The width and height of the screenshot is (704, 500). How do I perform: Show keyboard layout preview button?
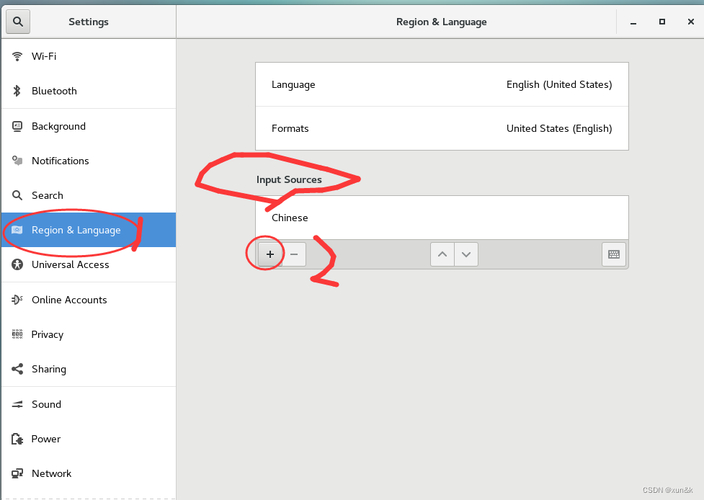point(614,254)
